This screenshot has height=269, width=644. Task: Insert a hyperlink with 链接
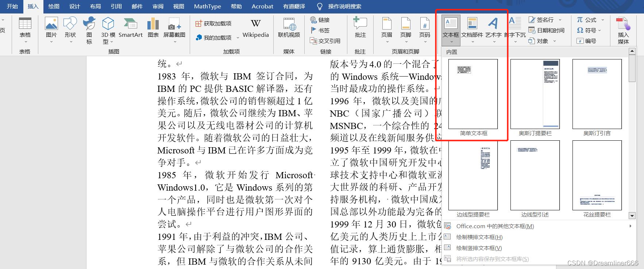(320, 20)
